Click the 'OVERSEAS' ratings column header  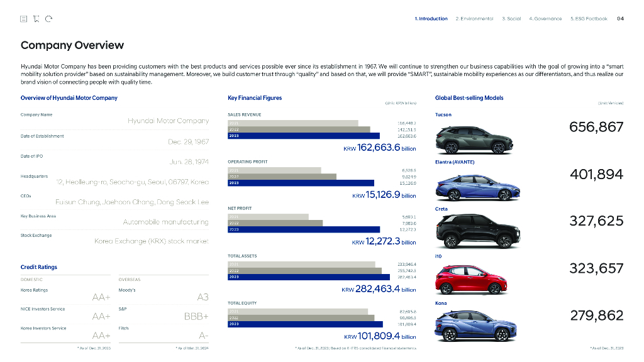130,280
